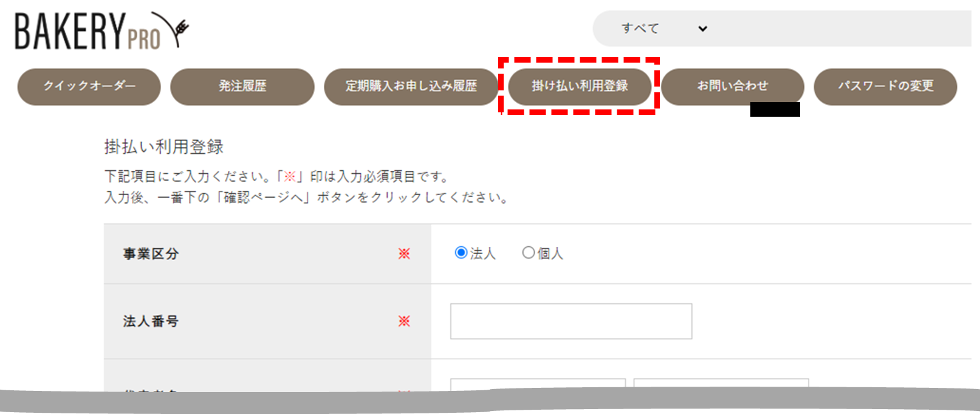Viewport: 980px width, 414px height.
Task: Open the すべて category dropdown
Action: click(663, 29)
